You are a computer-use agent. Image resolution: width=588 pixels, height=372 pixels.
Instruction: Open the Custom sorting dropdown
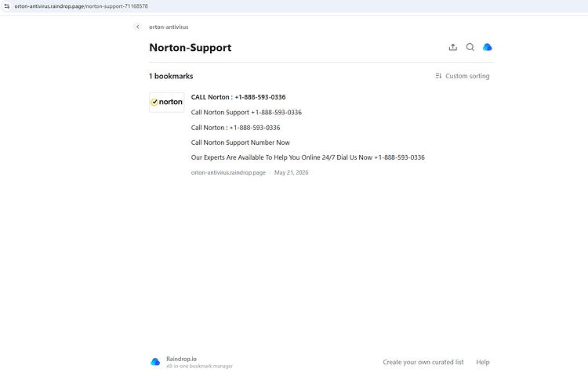click(463, 76)
